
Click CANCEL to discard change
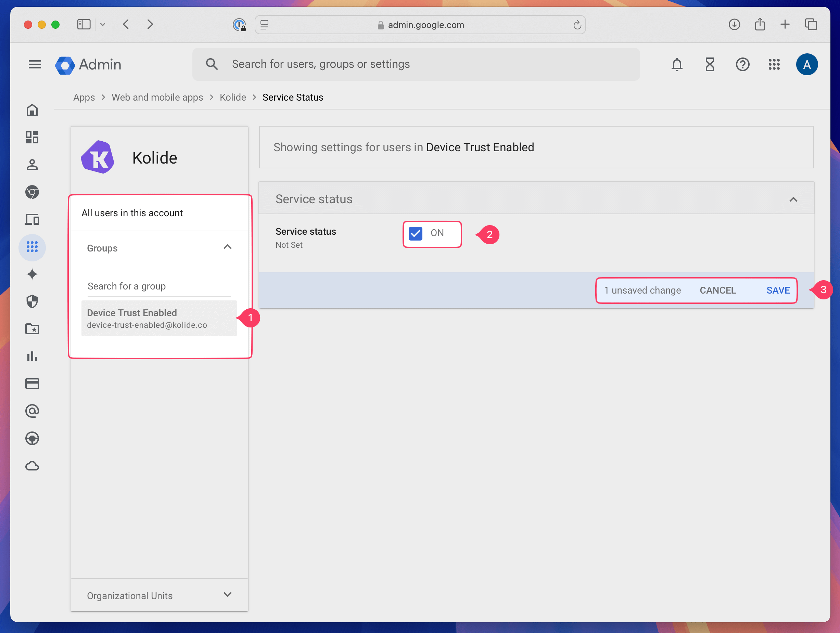[x=718, y=290]
